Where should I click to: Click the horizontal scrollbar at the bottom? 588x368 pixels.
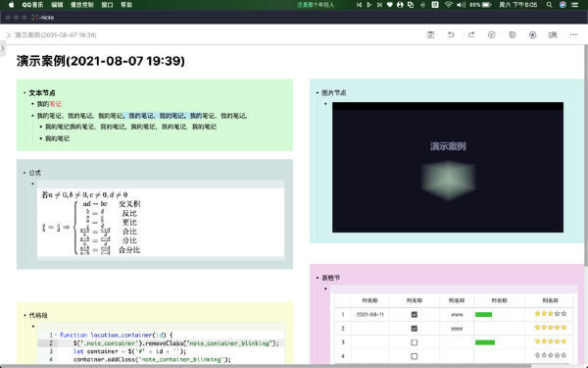point(266,366)
